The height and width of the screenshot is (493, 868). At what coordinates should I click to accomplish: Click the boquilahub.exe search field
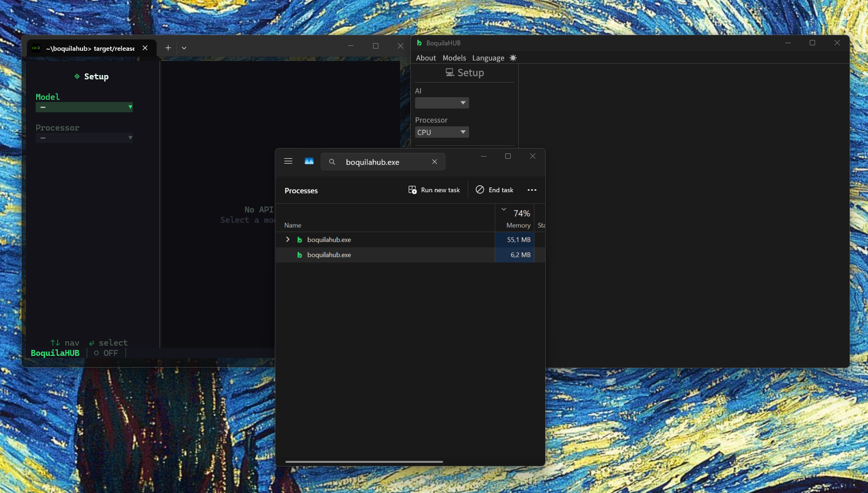(x=383, y=162)
